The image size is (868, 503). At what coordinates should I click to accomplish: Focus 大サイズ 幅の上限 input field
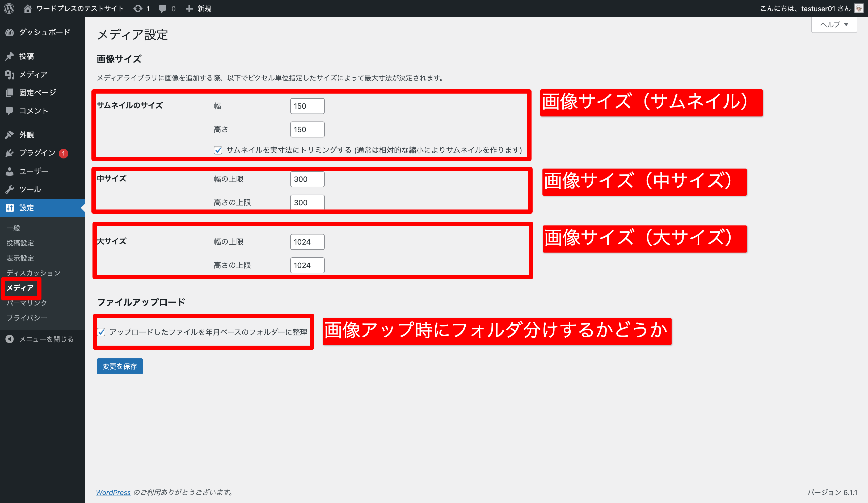307,242
